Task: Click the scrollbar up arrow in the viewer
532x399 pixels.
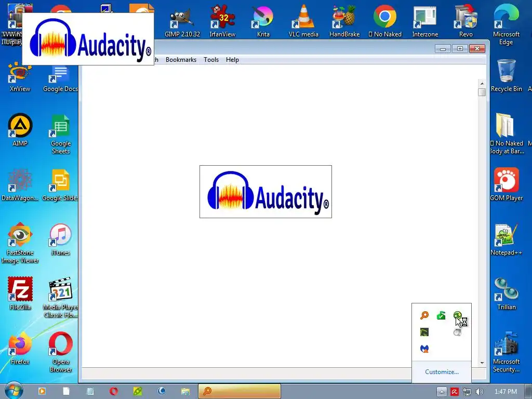Action: point(482,84)
